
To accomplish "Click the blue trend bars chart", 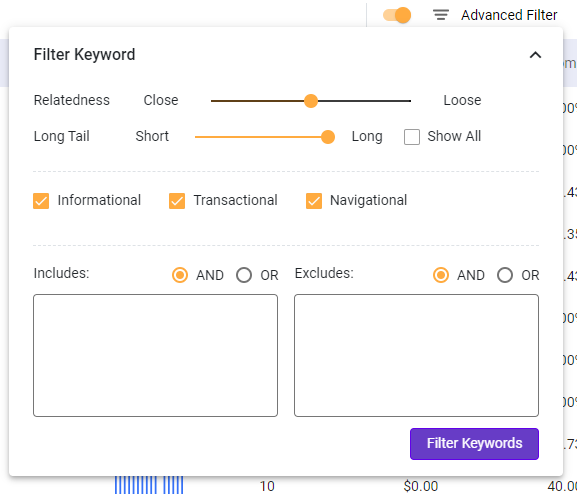I will point(149,485).
